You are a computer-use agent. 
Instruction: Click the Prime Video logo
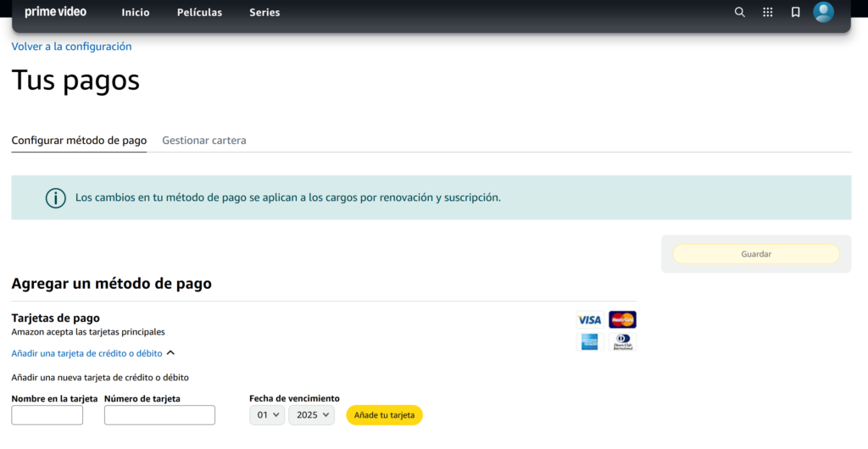pyautogui.click(x=55, y=12)
